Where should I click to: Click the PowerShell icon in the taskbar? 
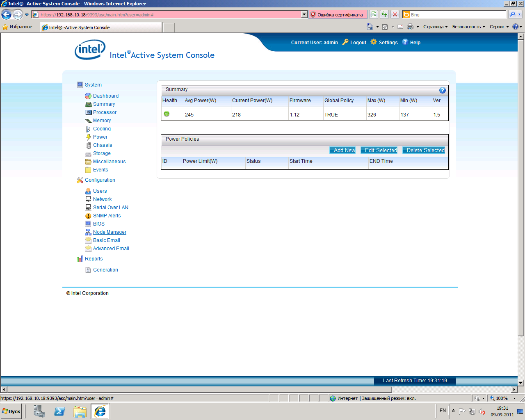[x=59, y=411]
